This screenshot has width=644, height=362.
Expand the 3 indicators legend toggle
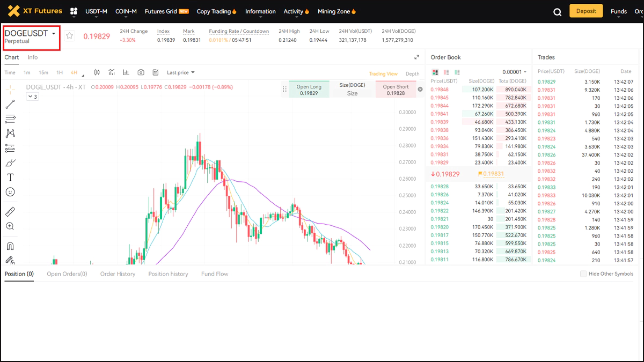tap(32, 97)
